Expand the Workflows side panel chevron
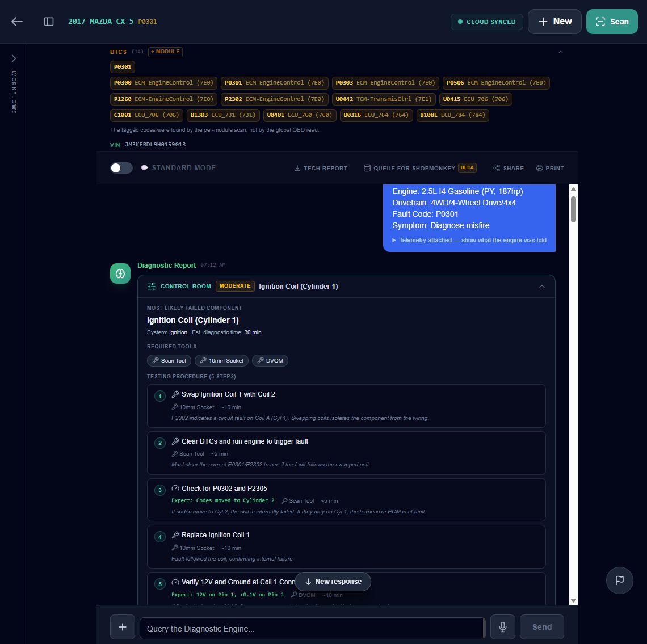Screen dimensions: 647x644 [x=14, y=58]
